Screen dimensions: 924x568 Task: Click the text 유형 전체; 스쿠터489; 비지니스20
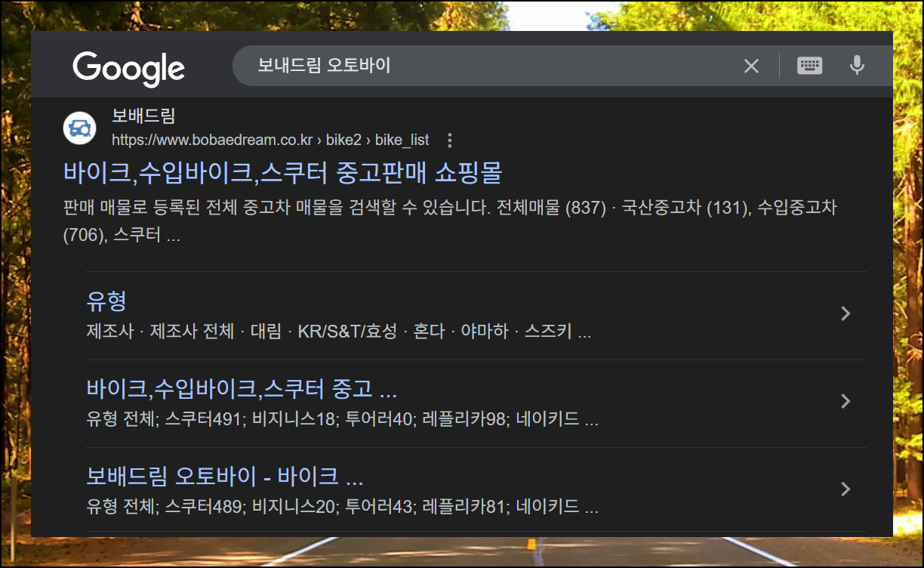coord(211,507)
